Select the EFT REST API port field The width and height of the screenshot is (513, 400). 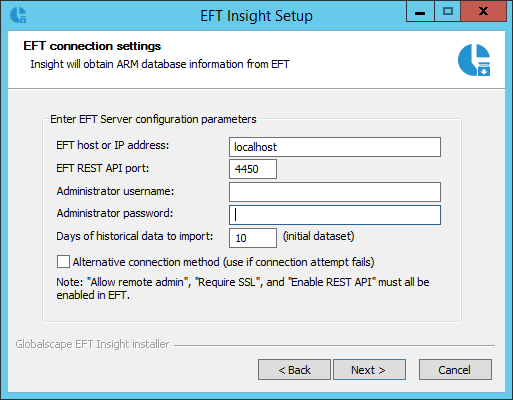pyautogui.click(x=253, y=169)
